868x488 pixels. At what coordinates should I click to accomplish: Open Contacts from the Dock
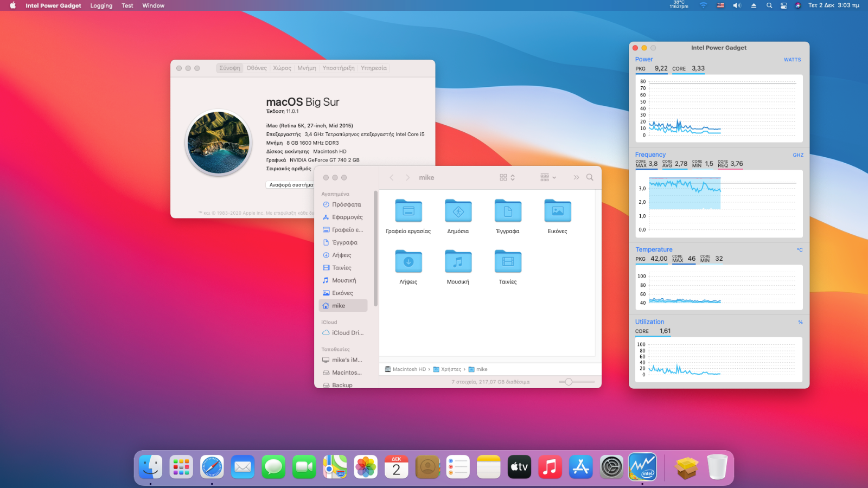point(427,466)
